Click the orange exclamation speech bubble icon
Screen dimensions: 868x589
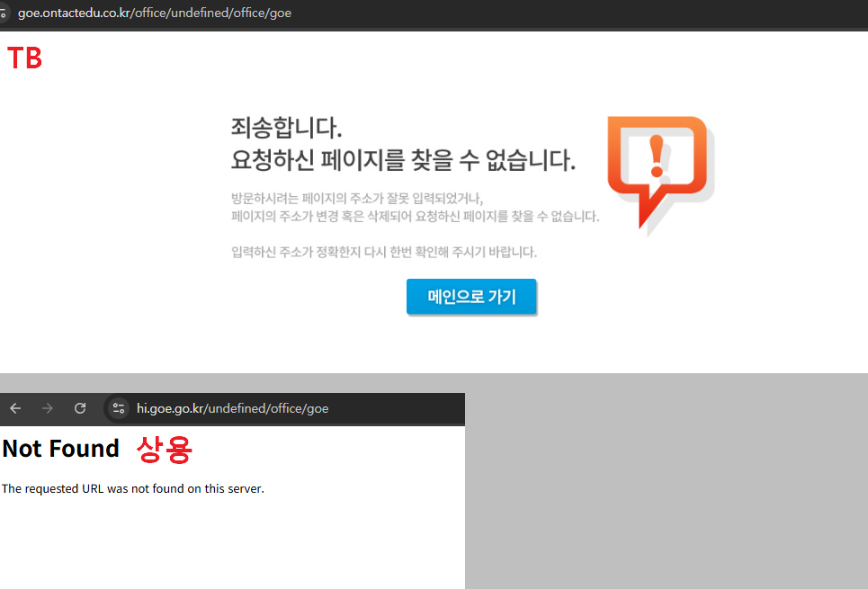coord(658,169)
